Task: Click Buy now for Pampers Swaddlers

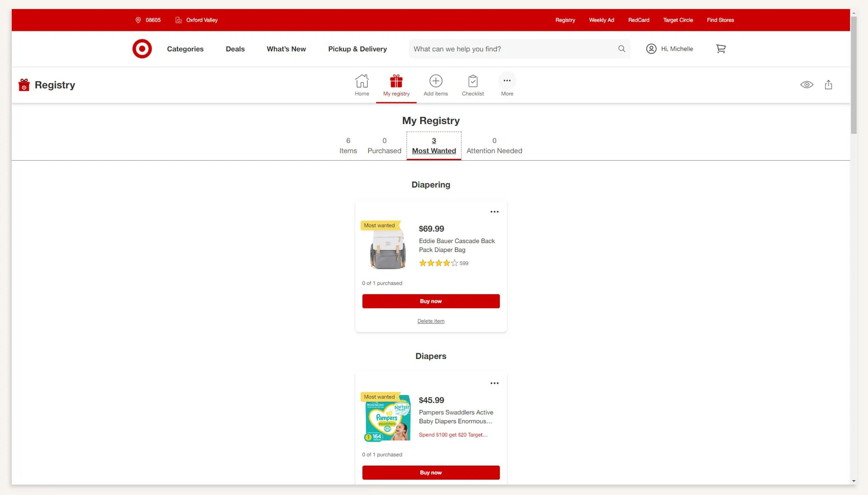Action: click(x=431, y=473)
